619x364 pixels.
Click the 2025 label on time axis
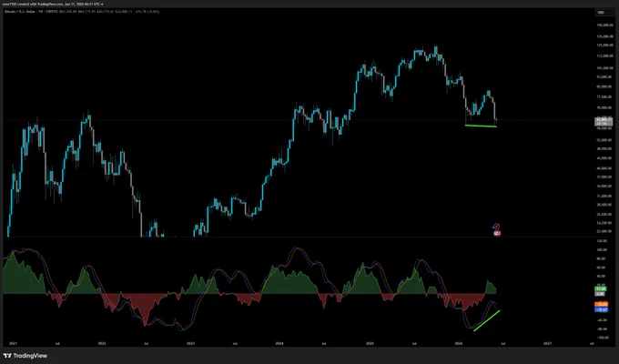pyautogui.click(x=370, y=343)
